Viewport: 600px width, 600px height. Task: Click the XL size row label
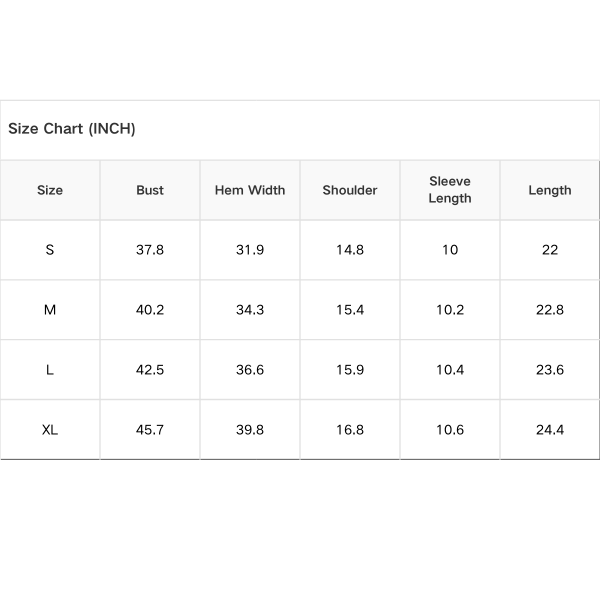pos(50,430)
